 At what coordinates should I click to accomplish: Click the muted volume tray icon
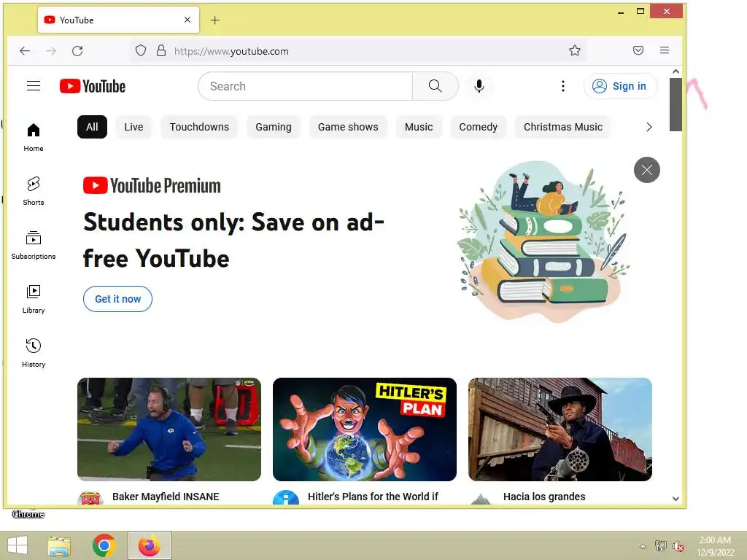(678, 546)
